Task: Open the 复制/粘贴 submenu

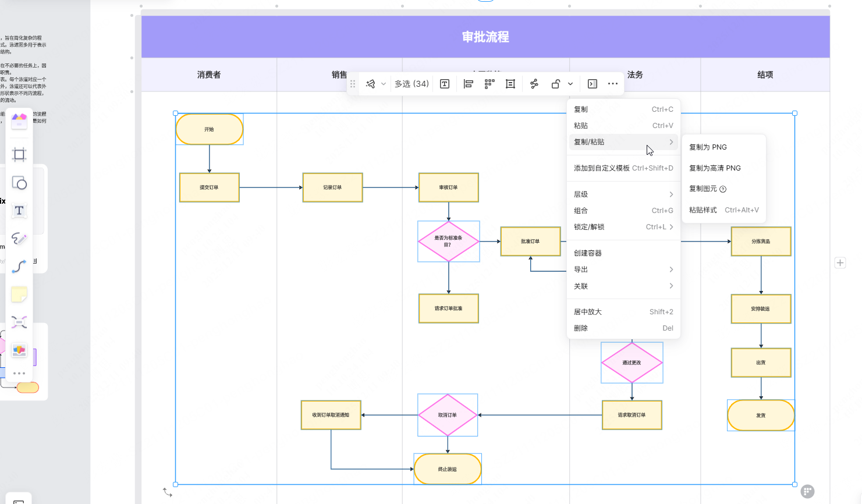Action: tap(623, 142)
